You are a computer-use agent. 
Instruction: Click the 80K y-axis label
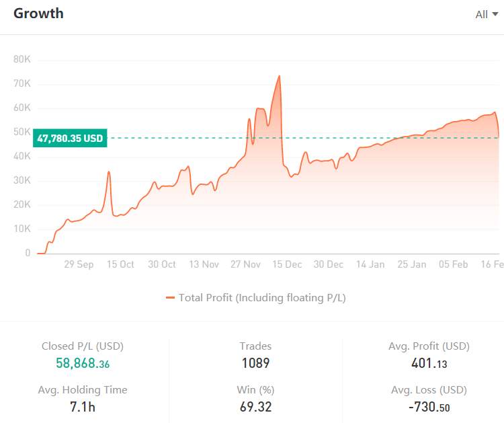point(22,59)
